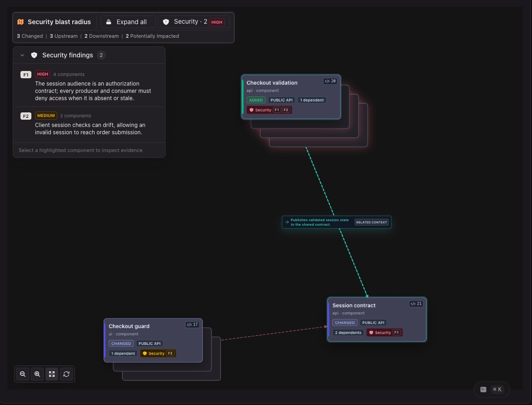Click the reset layout refresh icon
The width and height of the screenshot is (532, 405).
66,374
